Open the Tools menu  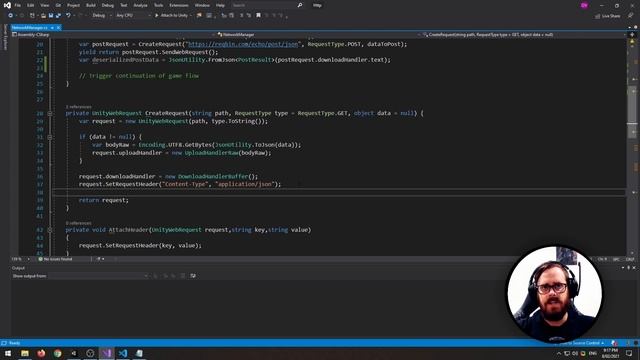coord(158,5)
